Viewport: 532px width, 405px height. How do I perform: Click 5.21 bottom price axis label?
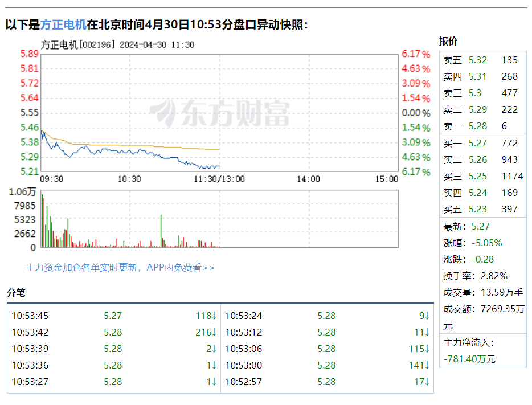(x=30, y=171)
